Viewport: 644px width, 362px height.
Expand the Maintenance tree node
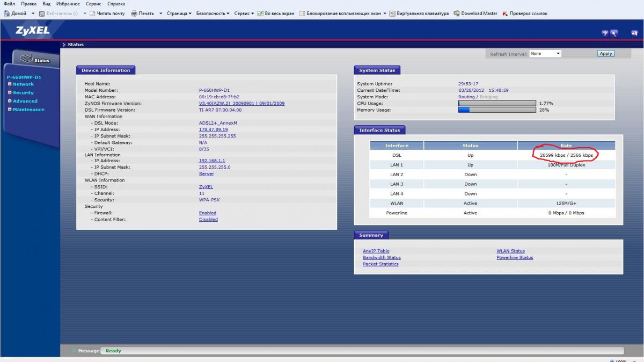10,110
